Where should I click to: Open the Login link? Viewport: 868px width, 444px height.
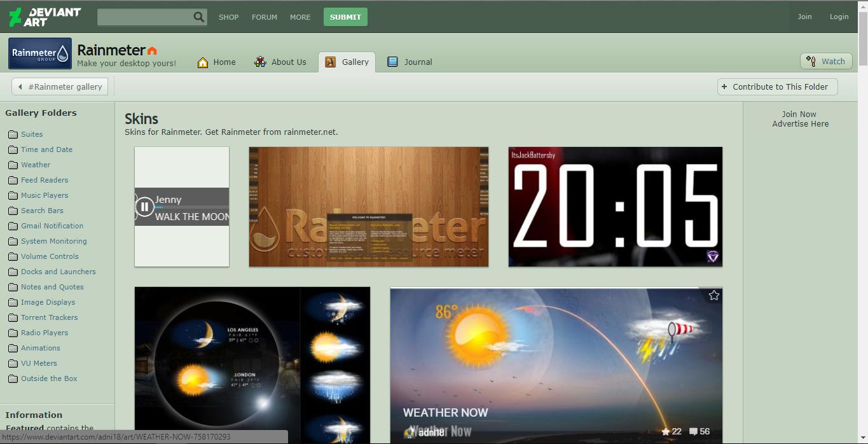tap(839, 17)
